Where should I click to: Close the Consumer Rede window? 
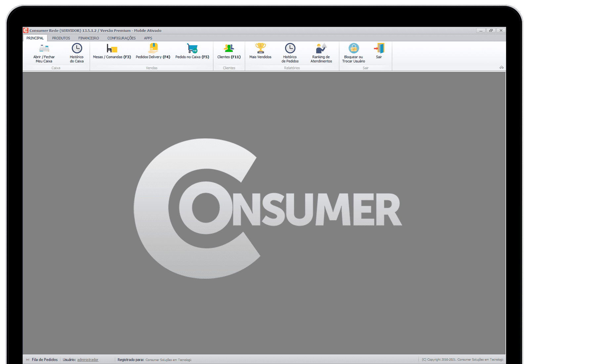pos(501,30)
